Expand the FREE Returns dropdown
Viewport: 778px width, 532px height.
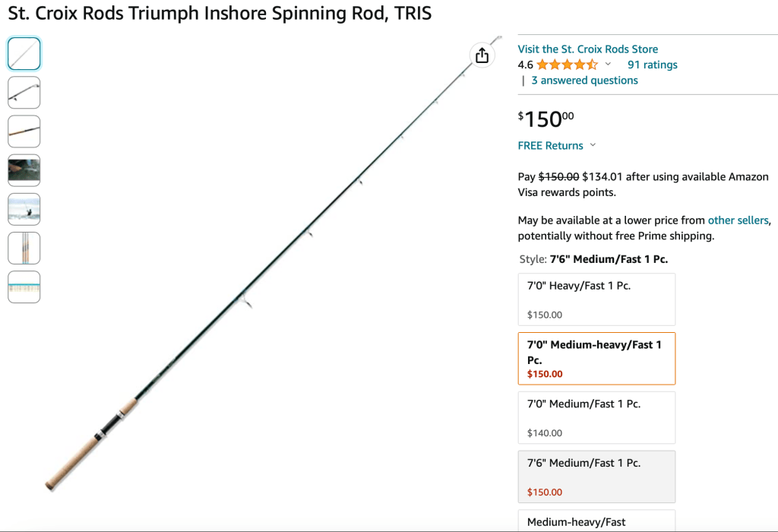click(593, 145)
